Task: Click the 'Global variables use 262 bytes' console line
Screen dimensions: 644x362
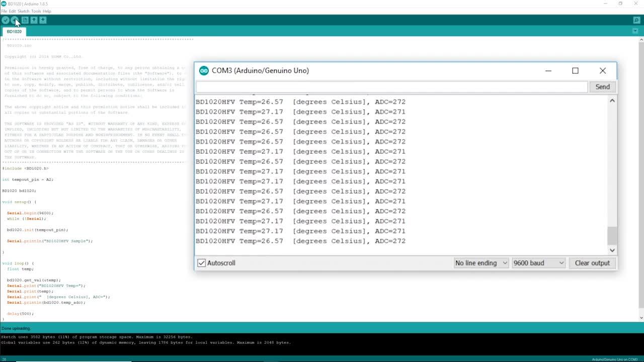Action: tap(146, 342)
